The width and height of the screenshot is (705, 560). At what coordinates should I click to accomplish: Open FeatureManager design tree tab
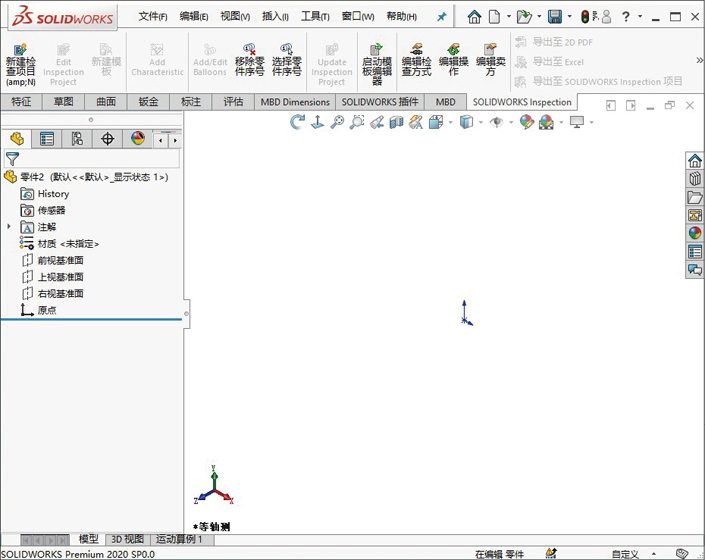point(17,139)
